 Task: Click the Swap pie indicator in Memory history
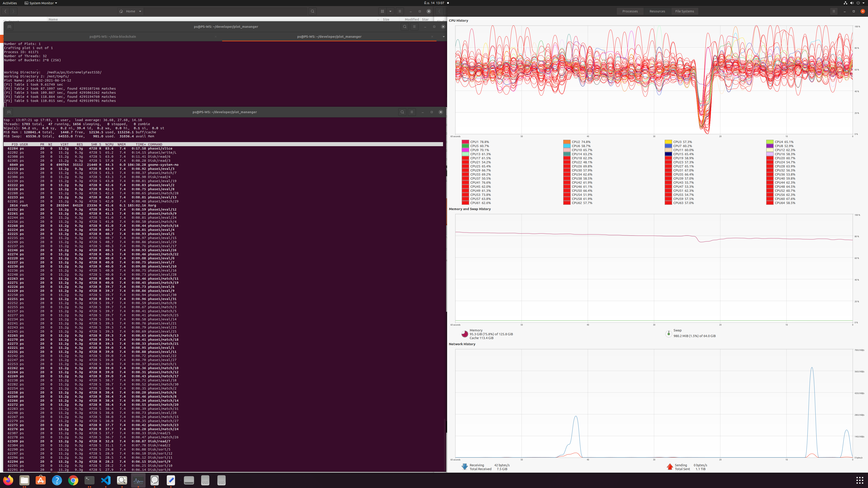click(669, 334)
